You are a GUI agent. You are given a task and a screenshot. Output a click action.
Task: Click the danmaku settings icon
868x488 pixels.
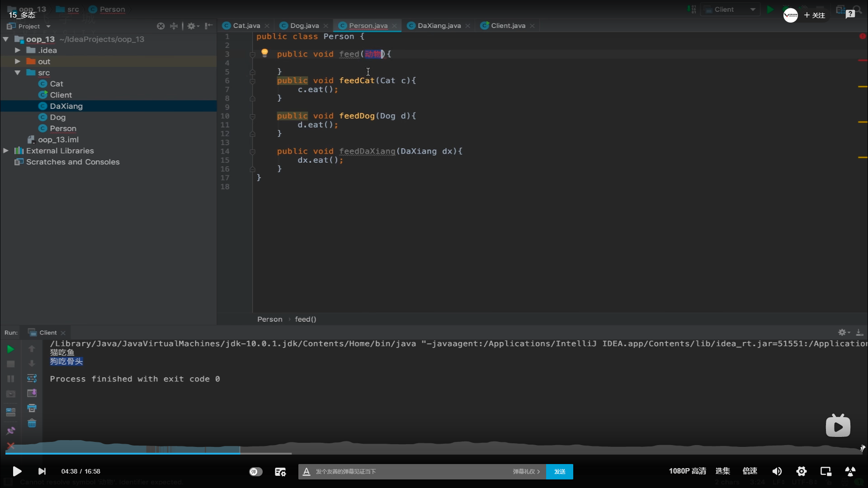(x=280, y=472)
